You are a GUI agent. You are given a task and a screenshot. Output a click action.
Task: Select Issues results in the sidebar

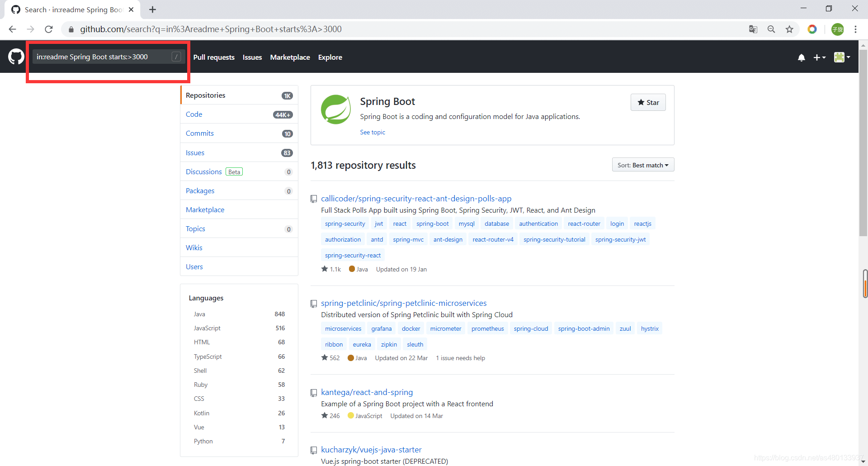click(x=239, y=152)
